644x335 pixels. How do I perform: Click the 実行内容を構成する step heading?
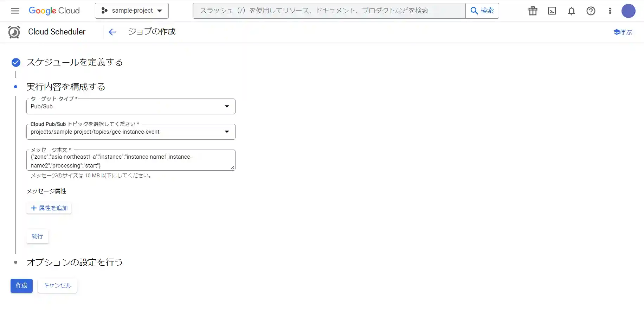coord(66,87)
